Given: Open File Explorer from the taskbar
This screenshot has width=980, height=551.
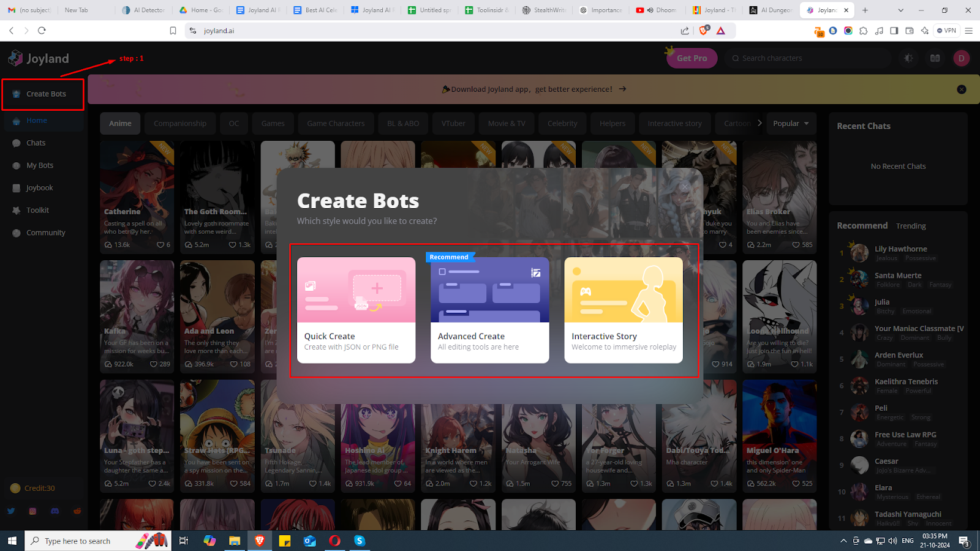Looking at the screenshot, I should tap(235, 541).
